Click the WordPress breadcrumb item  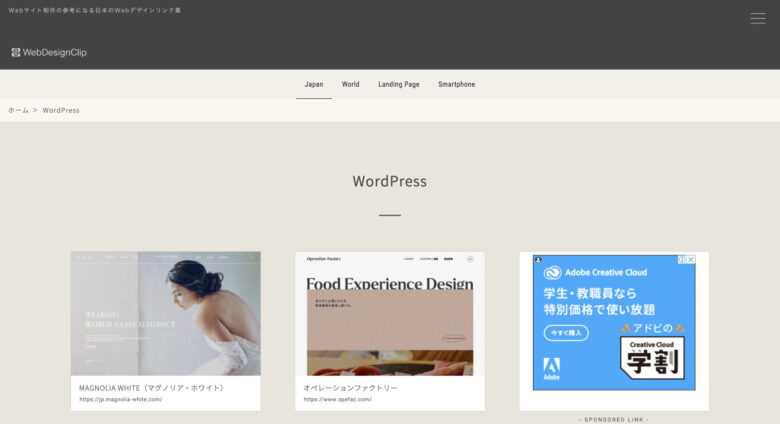point(61,110)
